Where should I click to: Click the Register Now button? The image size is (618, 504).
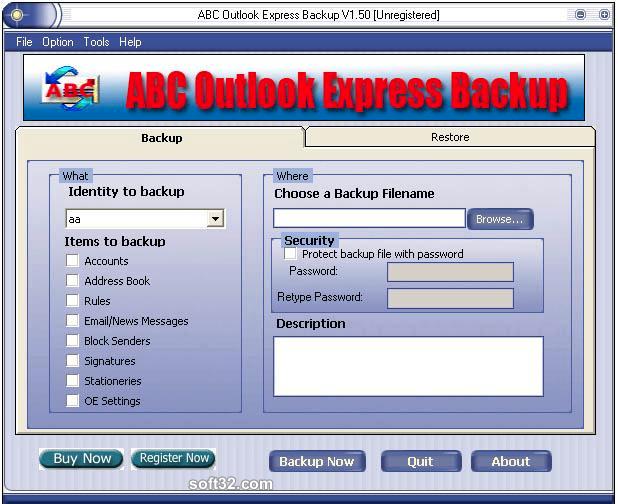174,458
